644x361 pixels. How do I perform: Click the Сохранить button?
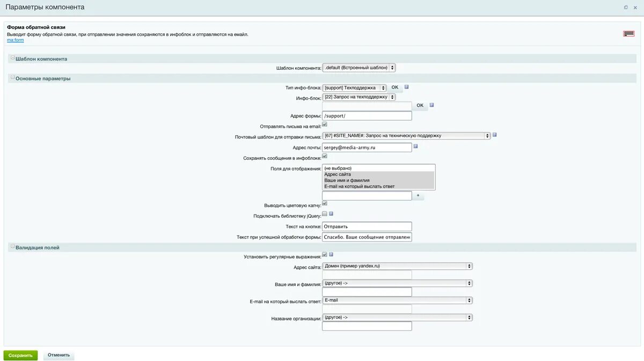[20, 355]
